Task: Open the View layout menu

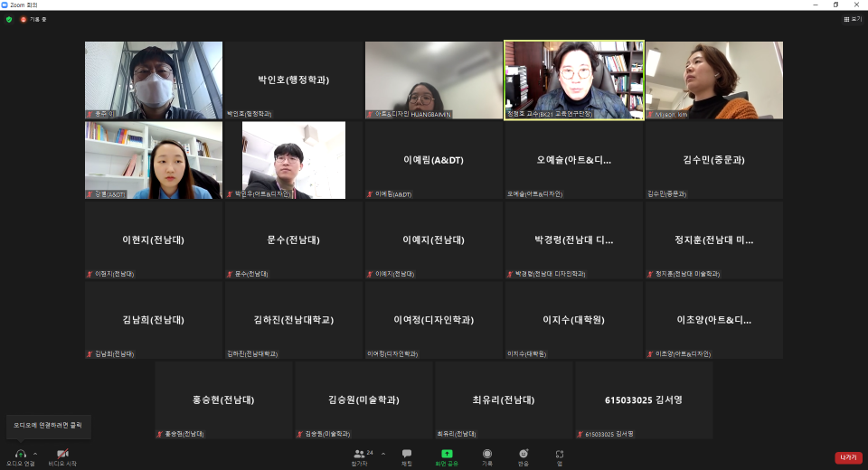Action: tap(852, 19)
